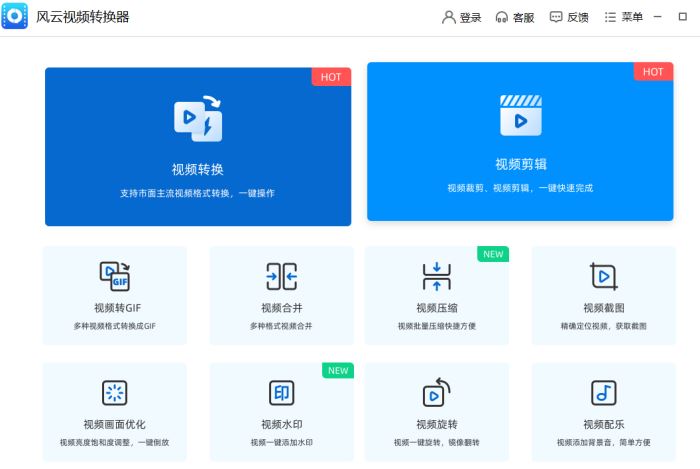
Task: Click text 视频一键添加水印
Action: pos(282,443)
